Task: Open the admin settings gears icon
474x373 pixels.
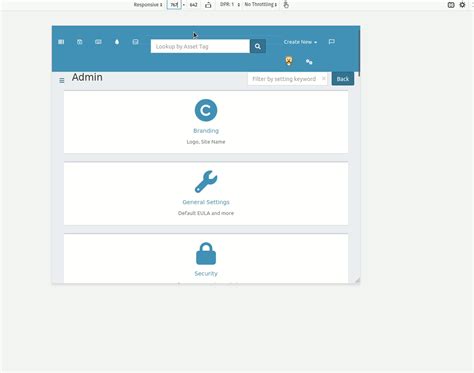Action: tap(309, 62)
